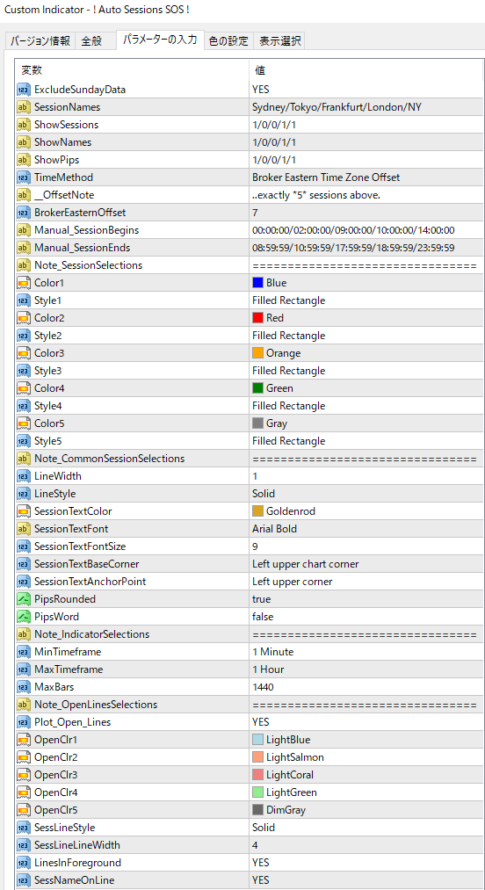Screen dimensions: 485x890
Task: Switch to the バージョン情報 tab
Action: (40, 41)
